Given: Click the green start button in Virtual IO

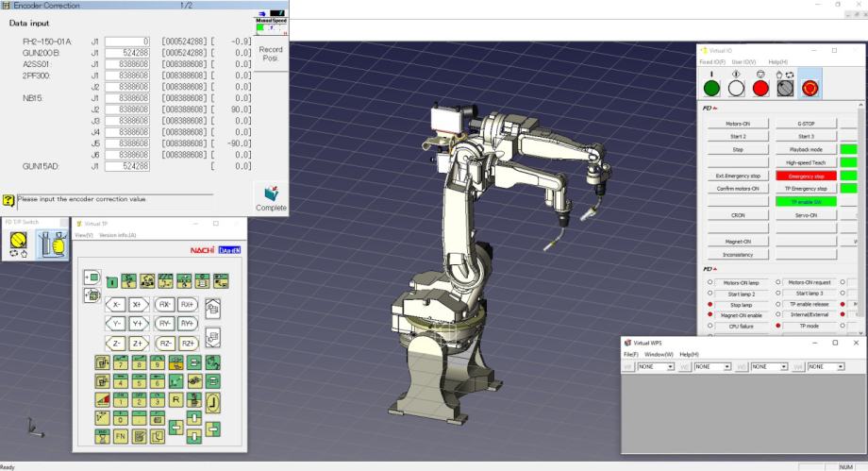Looking at the screenshot, I should click(x=710, y=88).
